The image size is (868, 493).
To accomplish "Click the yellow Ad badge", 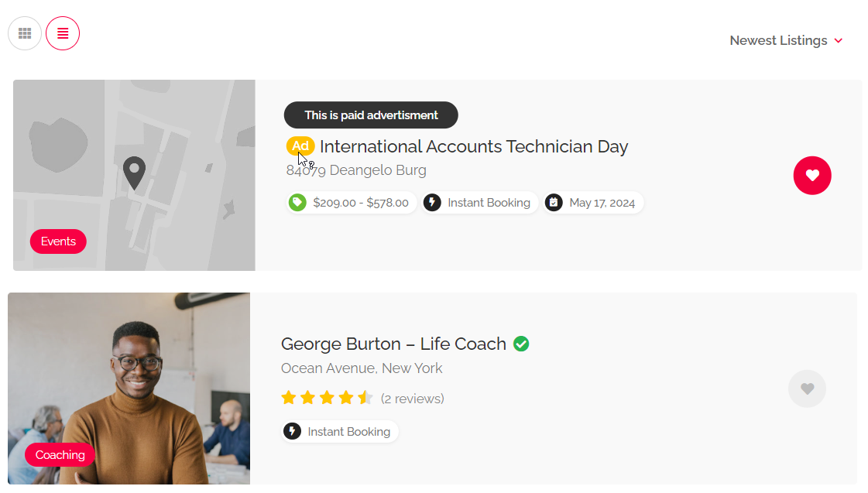I will 300,146.
